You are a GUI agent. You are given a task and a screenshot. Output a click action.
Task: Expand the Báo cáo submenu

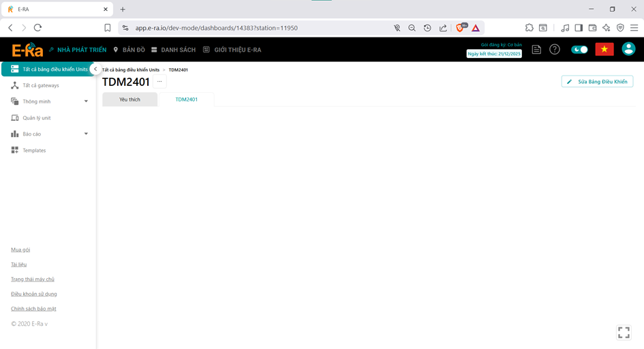point(86,134)
